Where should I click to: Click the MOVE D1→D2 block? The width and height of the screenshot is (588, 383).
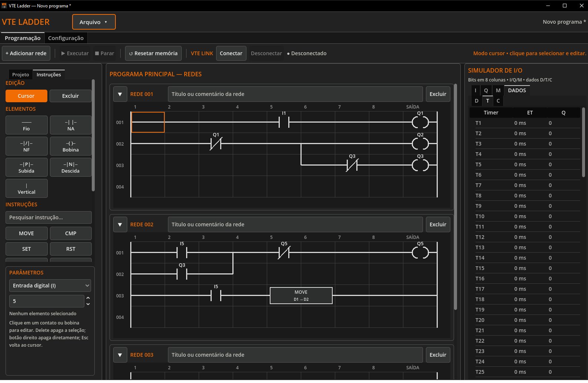point(301,296)
